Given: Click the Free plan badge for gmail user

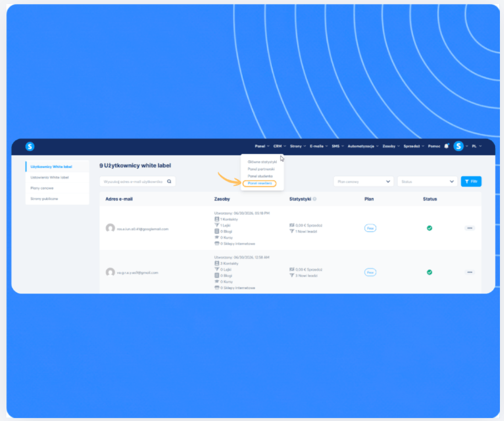Looking at the screenshot, I should 370,272.
